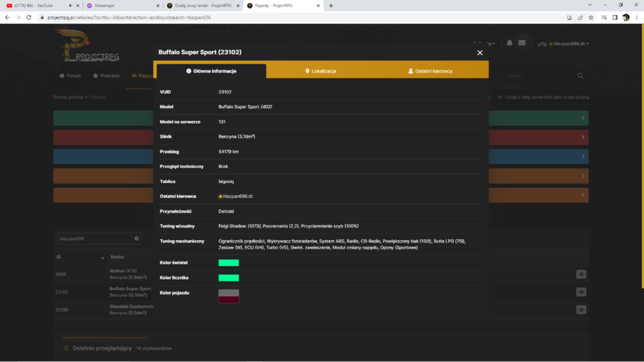The width and height of the screenshot is (644, 362).
Task: Click the site search magnifier icon
Action: pyautogui.click(x=580, y=75)
